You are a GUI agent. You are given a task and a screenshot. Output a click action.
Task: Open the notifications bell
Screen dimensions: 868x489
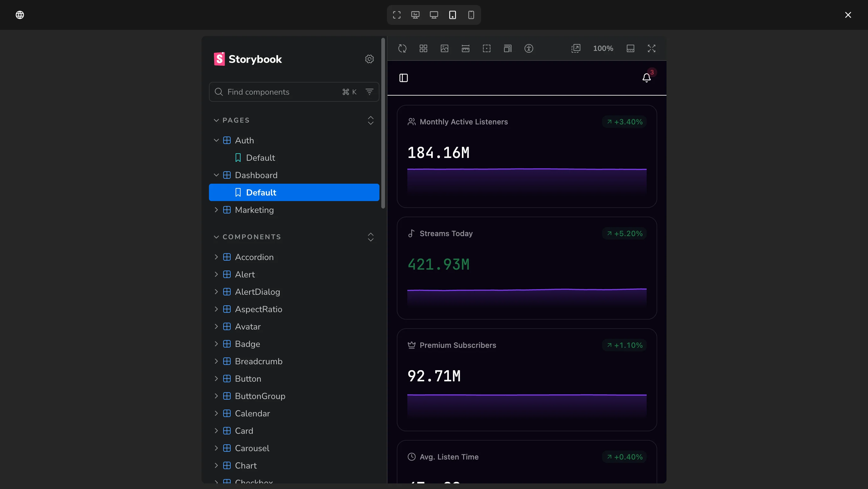646,78
